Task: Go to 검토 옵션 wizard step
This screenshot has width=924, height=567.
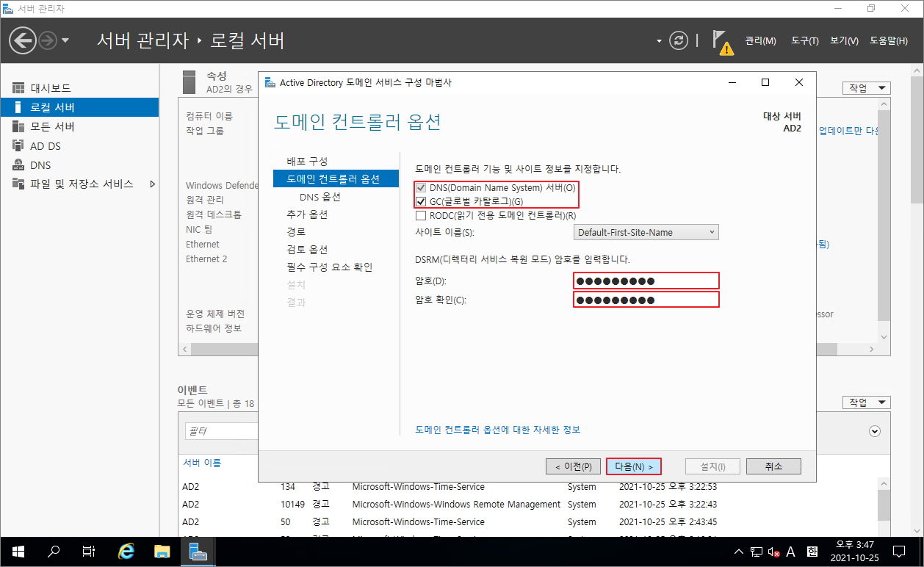Action: 307,250
